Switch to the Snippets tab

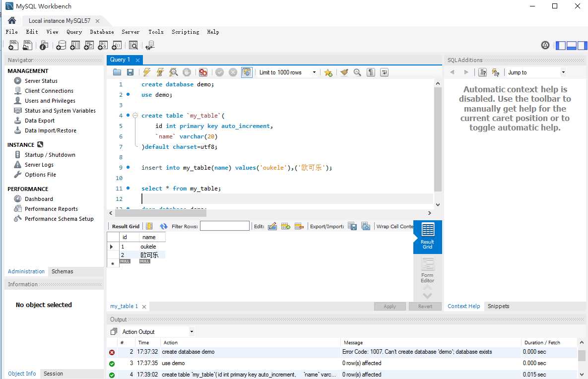[x=498, y=306]
